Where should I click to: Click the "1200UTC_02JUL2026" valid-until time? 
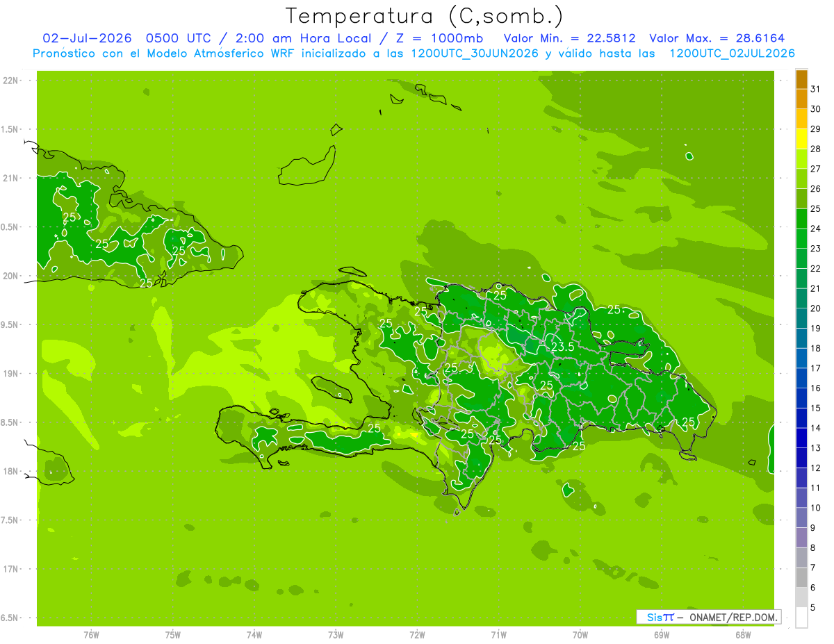coord(732,53)
